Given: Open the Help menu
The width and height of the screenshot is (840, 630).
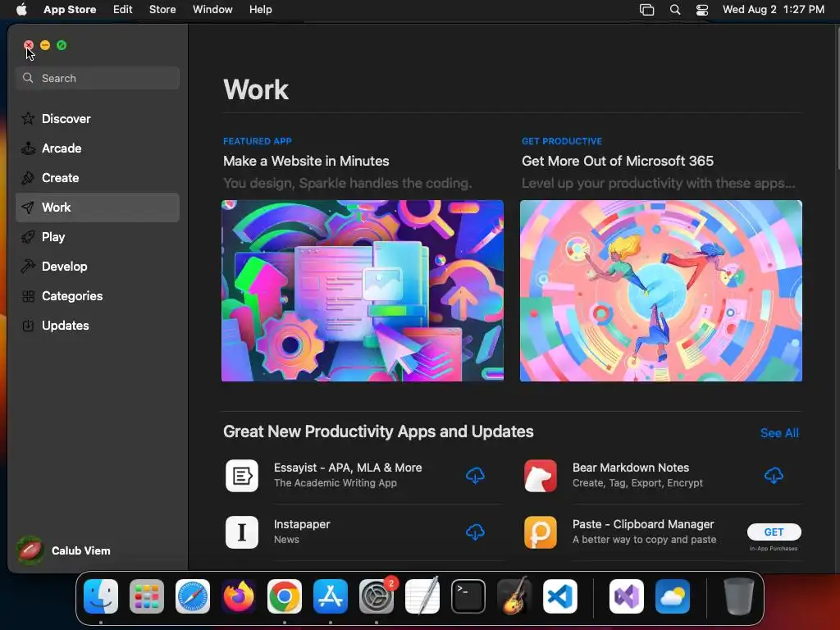Looking at the screenshot, I should 260,10.
